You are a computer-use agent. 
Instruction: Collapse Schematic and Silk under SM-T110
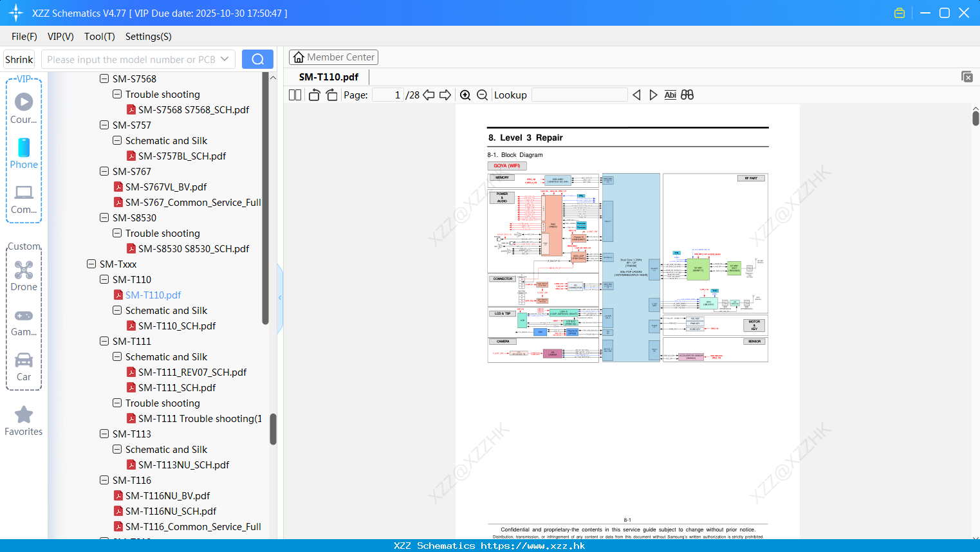pos(117,310)
